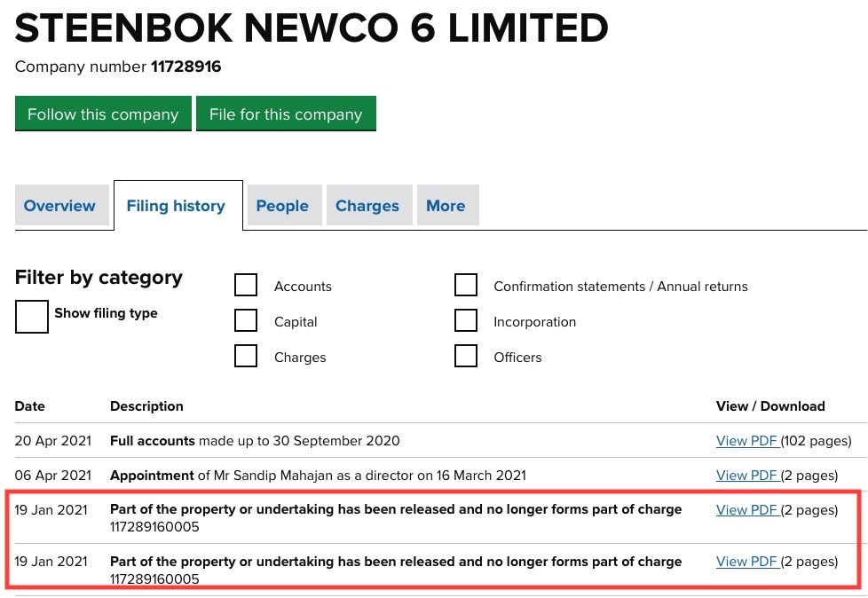
Task: Toggle the Charges filter checkbox
Action: pos(246,357)
